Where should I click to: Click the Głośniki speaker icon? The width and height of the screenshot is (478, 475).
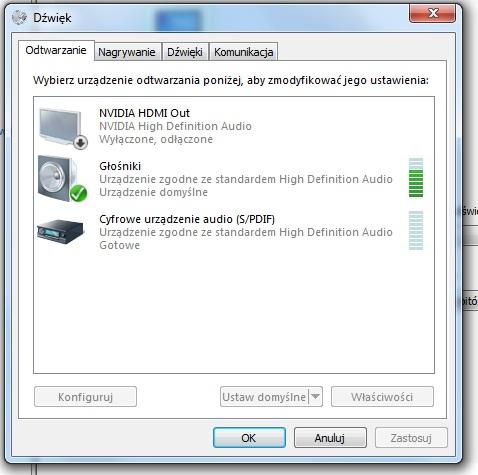(x=62, y=179)
